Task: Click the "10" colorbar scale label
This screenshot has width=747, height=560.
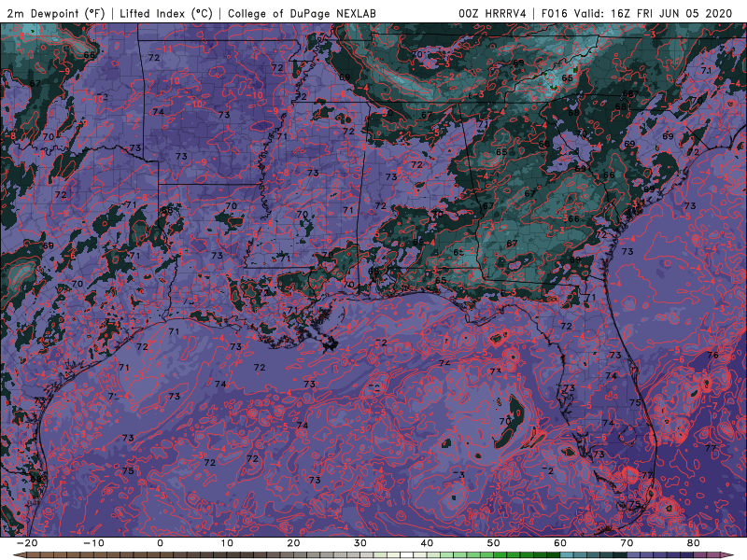Action: tap(227, 543)
